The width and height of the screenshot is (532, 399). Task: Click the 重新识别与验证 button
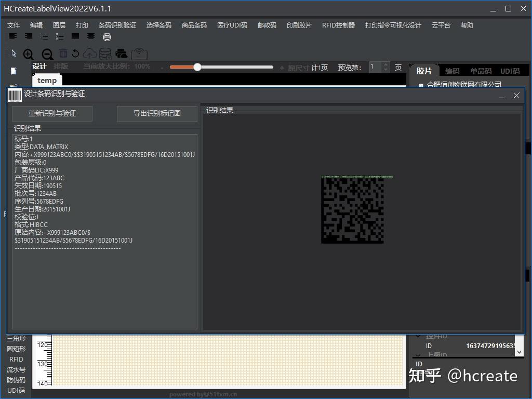[51, 113]
